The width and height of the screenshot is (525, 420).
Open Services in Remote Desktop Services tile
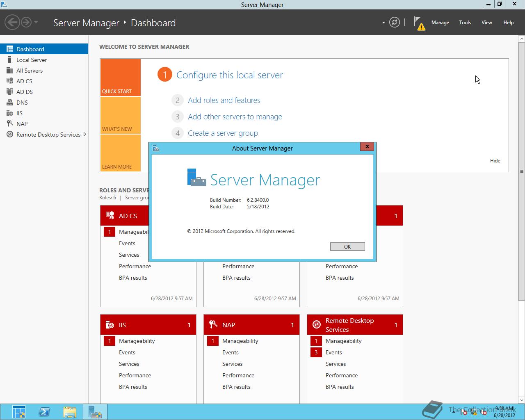336,364
